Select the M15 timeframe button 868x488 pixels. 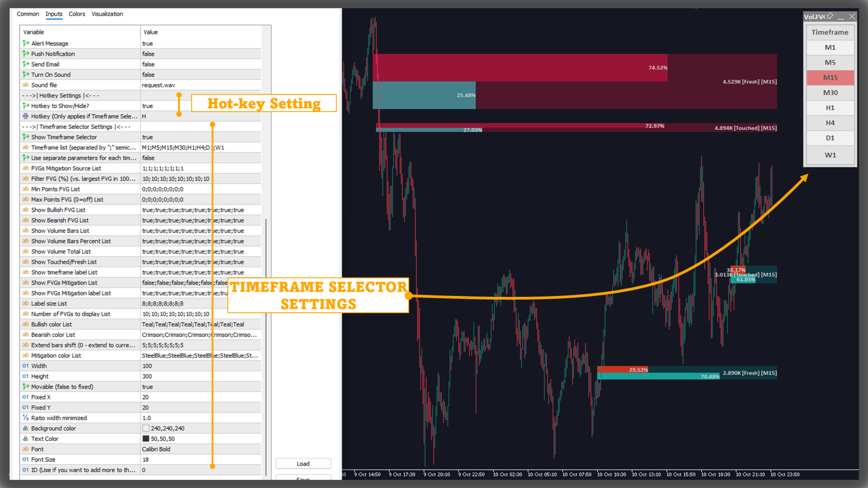[x=830, y=78]
